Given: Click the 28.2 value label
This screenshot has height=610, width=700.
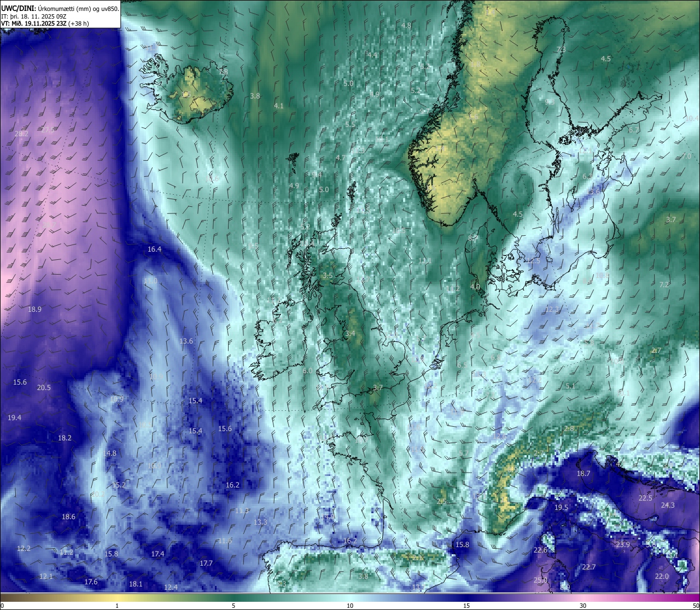Looking at the screenshot, I should (21, 134).
